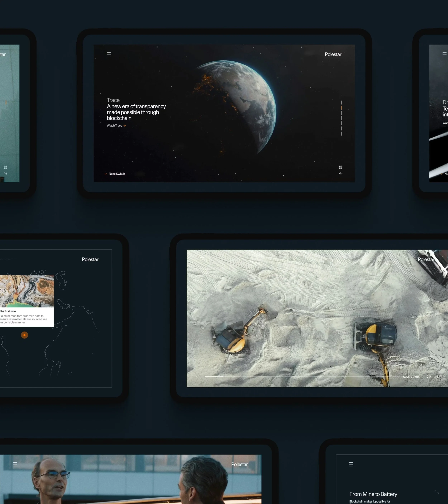448x504 pixels.
Task: Toggle the video volume speaker icon
Action: (x=428, y=376)
